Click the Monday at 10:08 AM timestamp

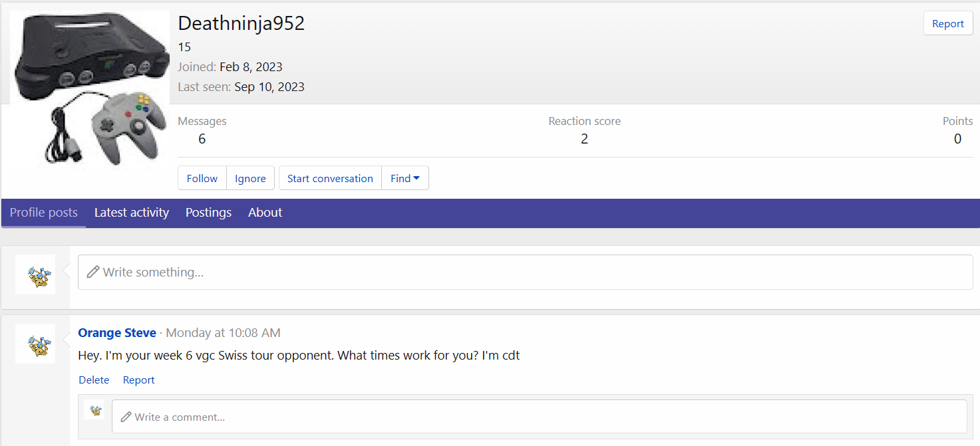223,333
